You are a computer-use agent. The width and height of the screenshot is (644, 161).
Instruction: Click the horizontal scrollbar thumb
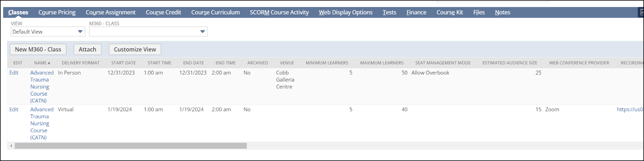pyautogui.click(x=130, y=146)
